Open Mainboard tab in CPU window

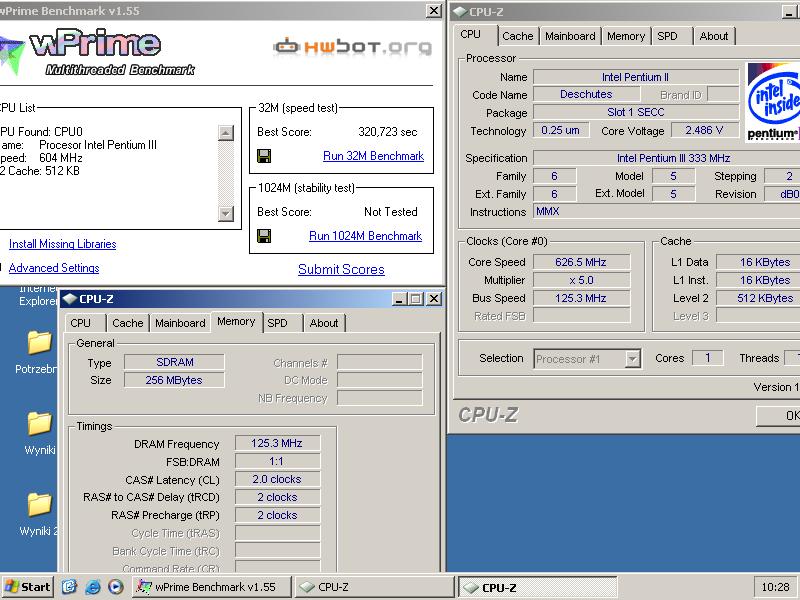pos(570,36)
